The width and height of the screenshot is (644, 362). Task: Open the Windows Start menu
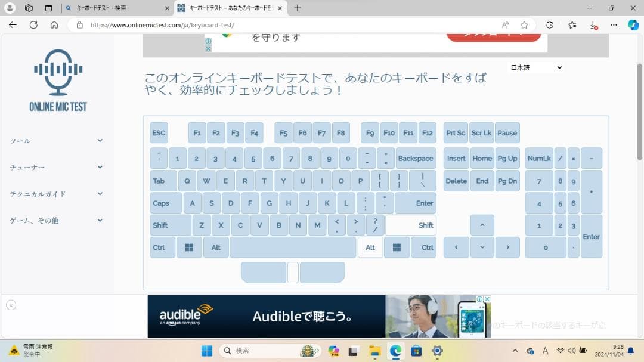tap(207, 351)
